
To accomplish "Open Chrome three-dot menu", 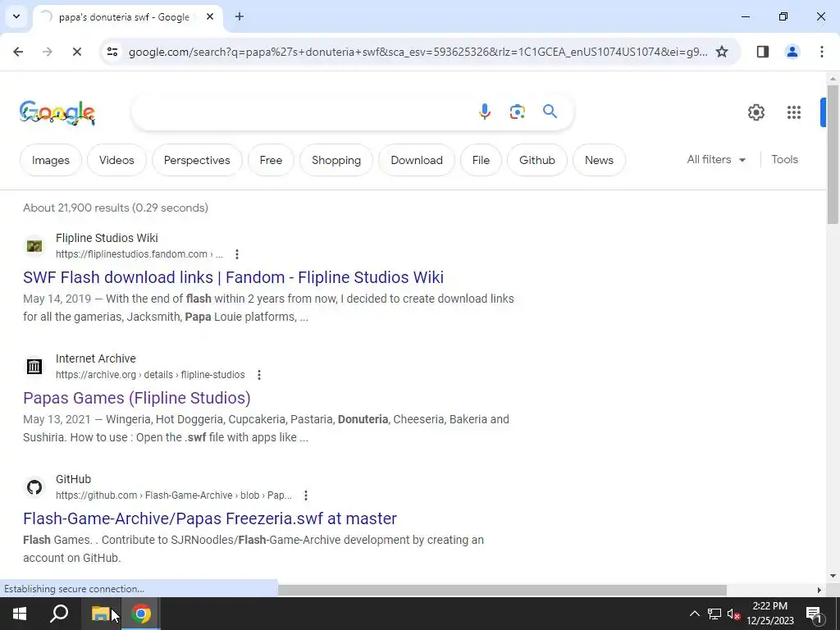I will point(821,52).
